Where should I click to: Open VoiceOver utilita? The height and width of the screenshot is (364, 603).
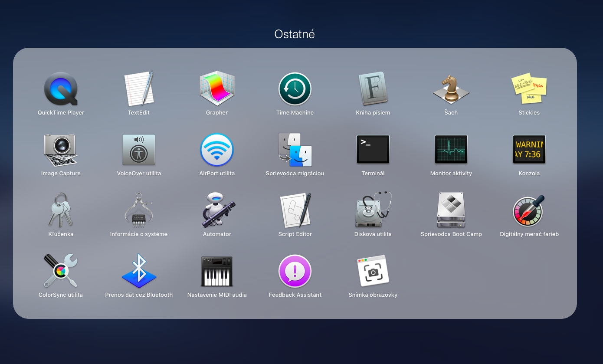click(139, 150)
